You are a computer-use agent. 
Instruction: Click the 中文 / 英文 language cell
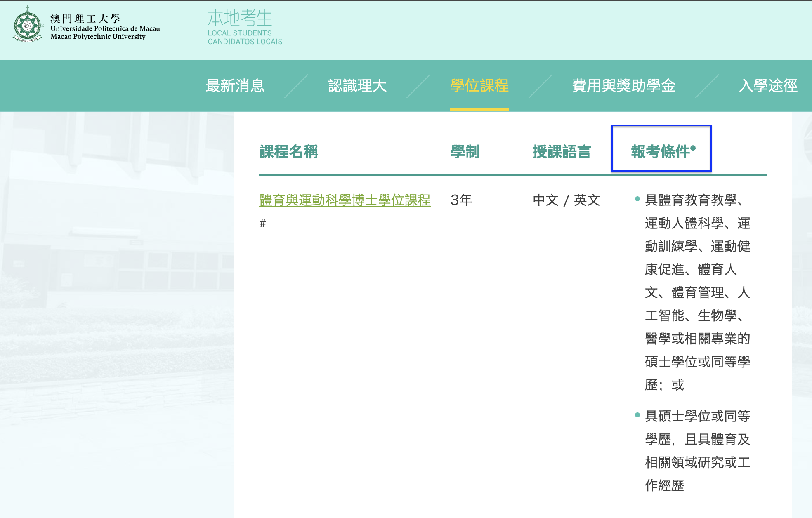click(566, 200)
